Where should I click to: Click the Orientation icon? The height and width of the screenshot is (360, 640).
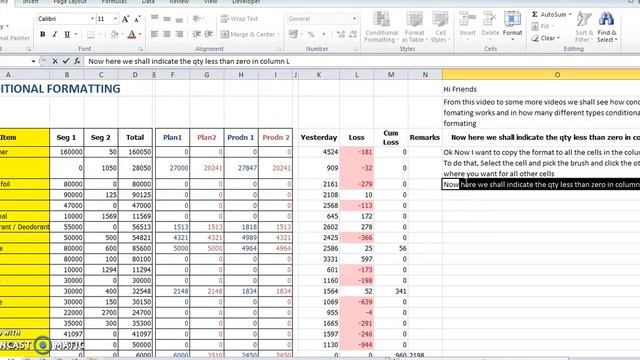(x=197, y=18)
